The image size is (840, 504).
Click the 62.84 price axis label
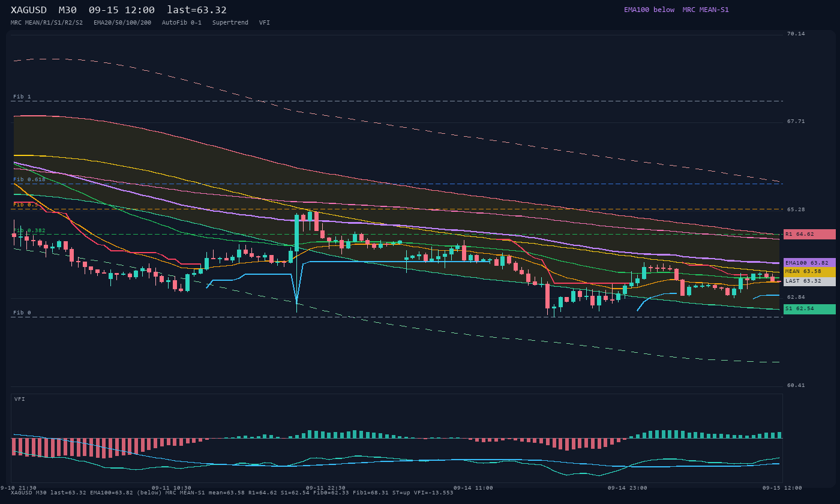(796, 298)
